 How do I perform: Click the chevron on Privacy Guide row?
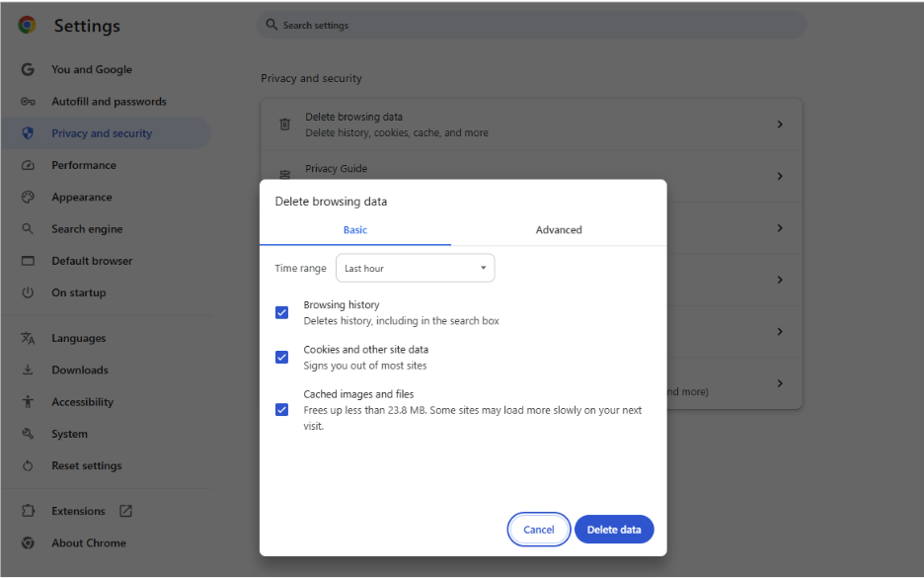(x=780, y=176)
